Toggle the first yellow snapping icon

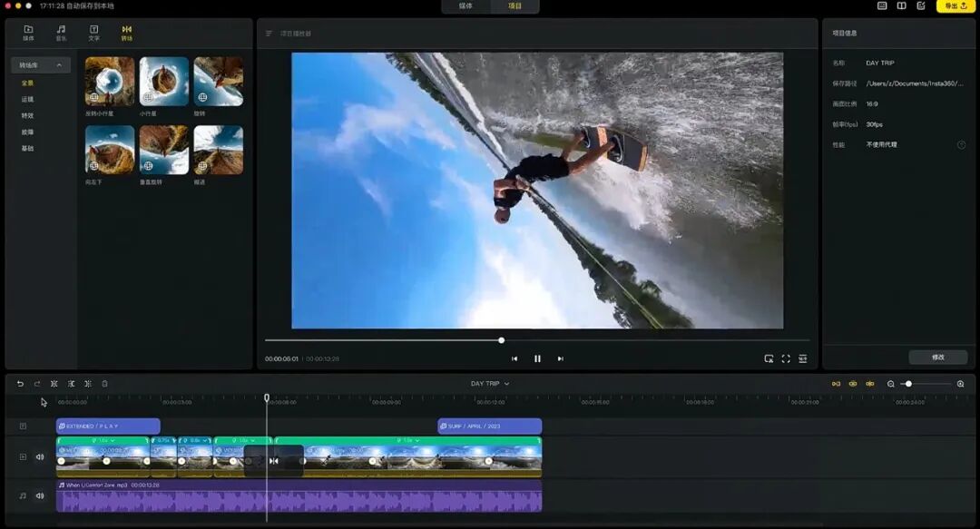pyautogui.click(x=836, y=384)
